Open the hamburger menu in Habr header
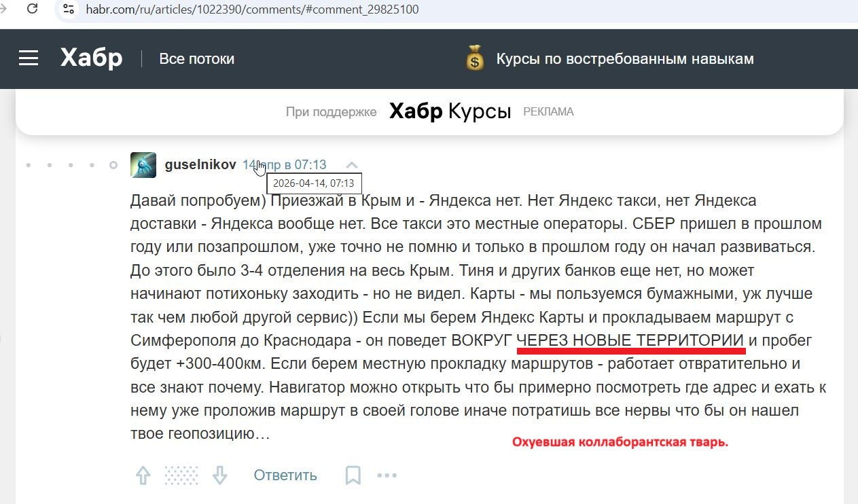This screenshot has width=858, height=504. (x=29, y=58)
